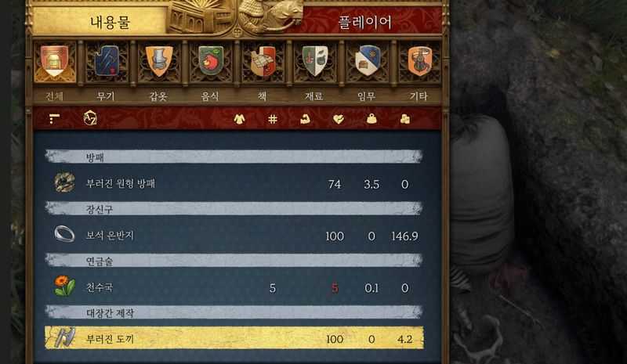Sort by quantity hash column

(273, 119)
